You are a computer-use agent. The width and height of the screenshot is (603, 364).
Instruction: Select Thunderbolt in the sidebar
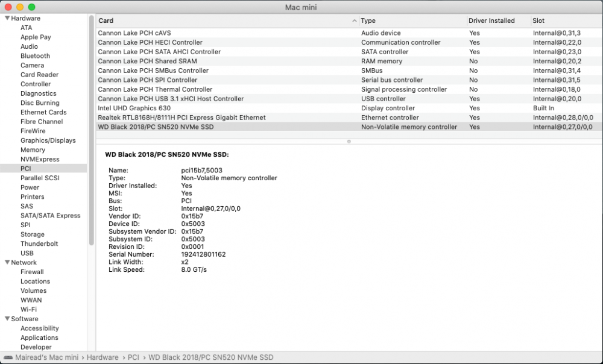tap(39, 243)
